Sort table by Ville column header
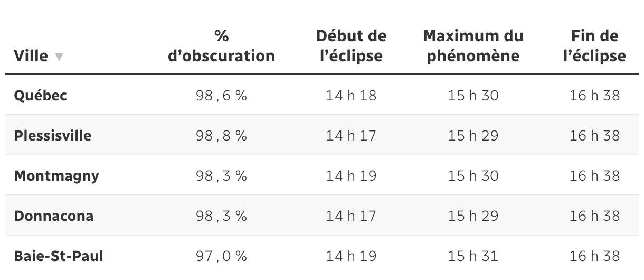 (x=31, y=55)
